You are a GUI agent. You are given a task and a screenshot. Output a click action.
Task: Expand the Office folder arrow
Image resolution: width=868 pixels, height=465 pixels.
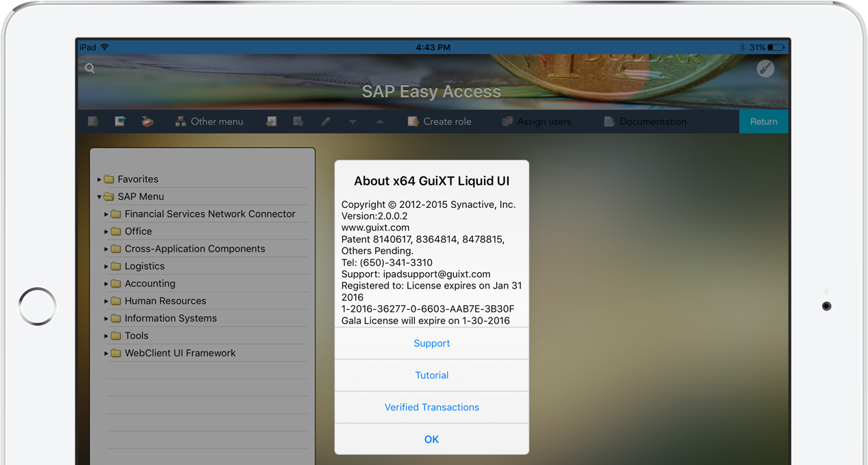pyautogui.click(x=106, y=232)
